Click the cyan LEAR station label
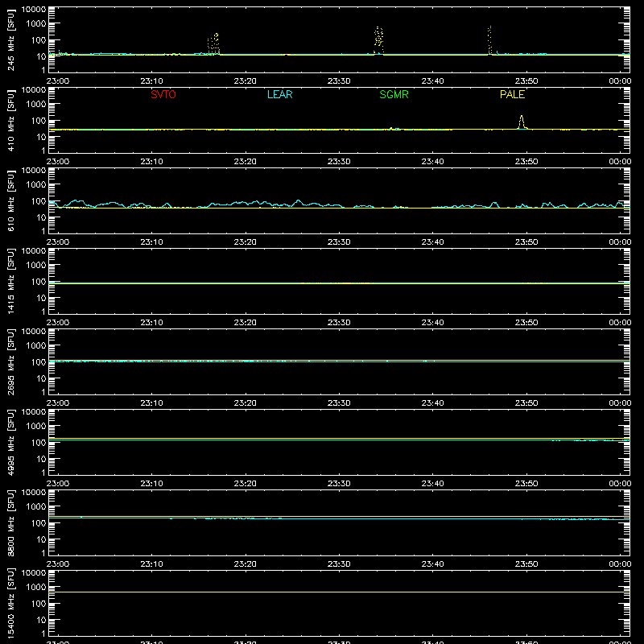Viewport: 644px width, 644px height. (x=279, y=94)
